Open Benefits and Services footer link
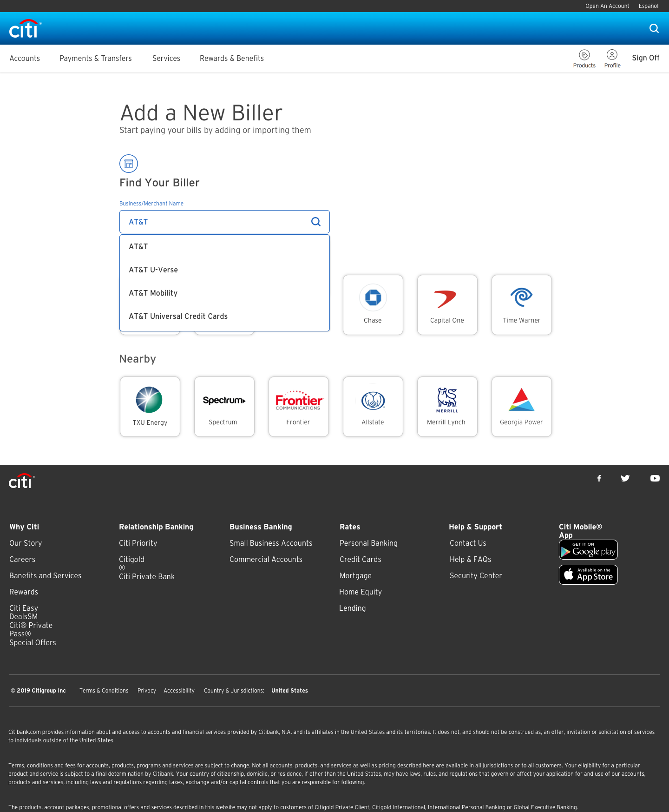The height and width of the screenshot is (812, 669). point(46,576)
